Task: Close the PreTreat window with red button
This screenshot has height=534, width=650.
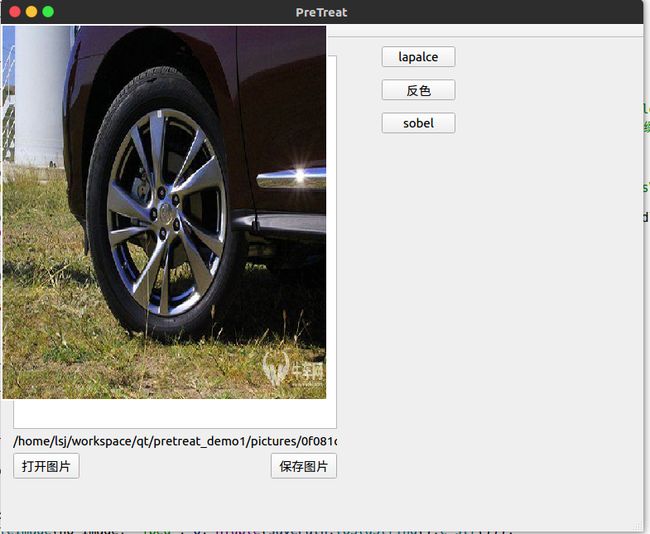Action: coord(15,12)
